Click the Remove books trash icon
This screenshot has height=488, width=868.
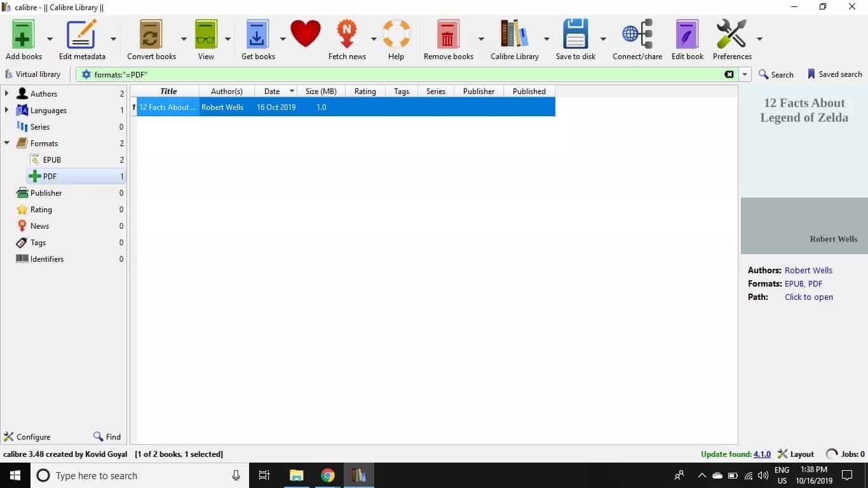pos(448,34)
